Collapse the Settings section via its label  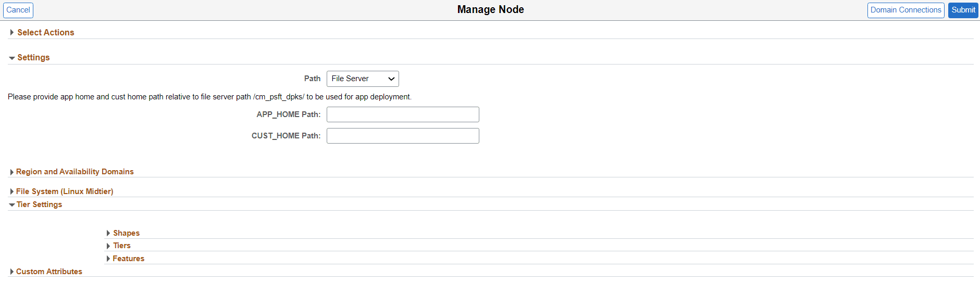[33, 57]
